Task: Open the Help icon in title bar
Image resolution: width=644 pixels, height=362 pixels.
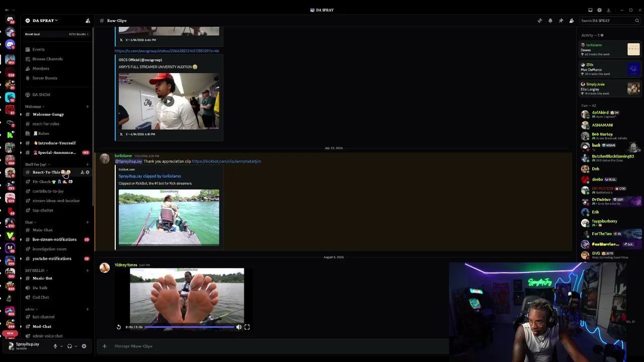Action: pos(599,10)
